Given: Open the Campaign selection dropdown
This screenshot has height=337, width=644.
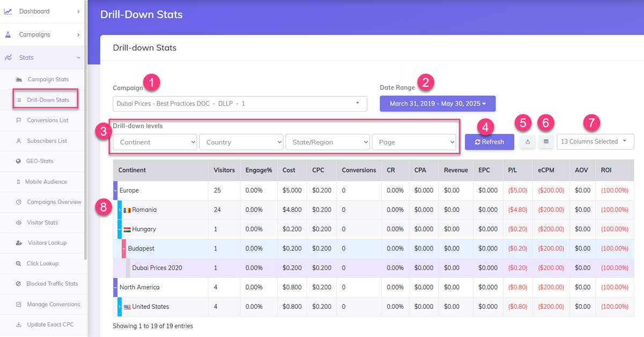Looking at the screenshot, I should 239,104.
